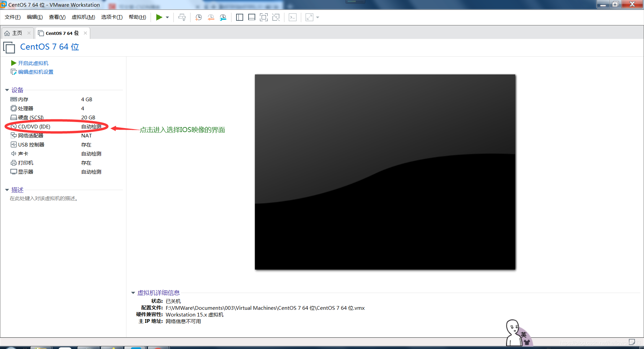Click the black virtual machine preview screen
This screenshot has width=644, height=349.
tap(385, 172)
